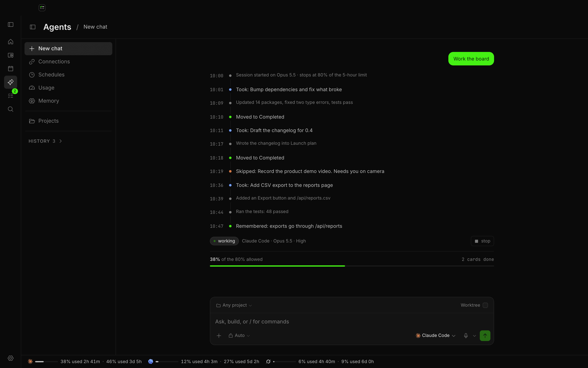Open Projects in the sidebar
Image resolution: width=588 pixels, height=368 pixels.
[x=68, y=121]
